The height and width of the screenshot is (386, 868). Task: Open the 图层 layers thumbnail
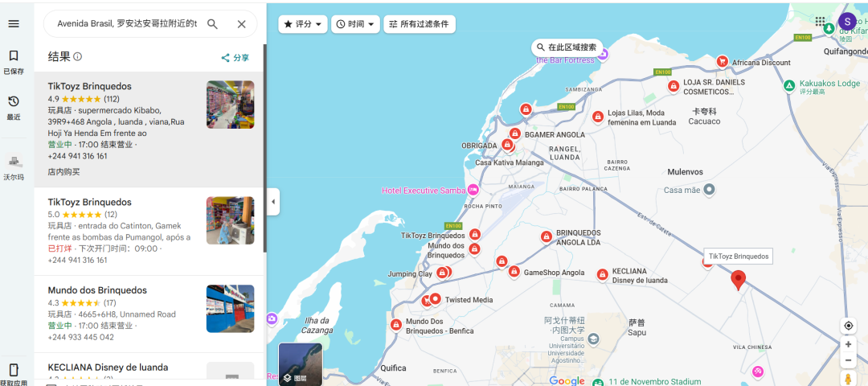point(300,364)
